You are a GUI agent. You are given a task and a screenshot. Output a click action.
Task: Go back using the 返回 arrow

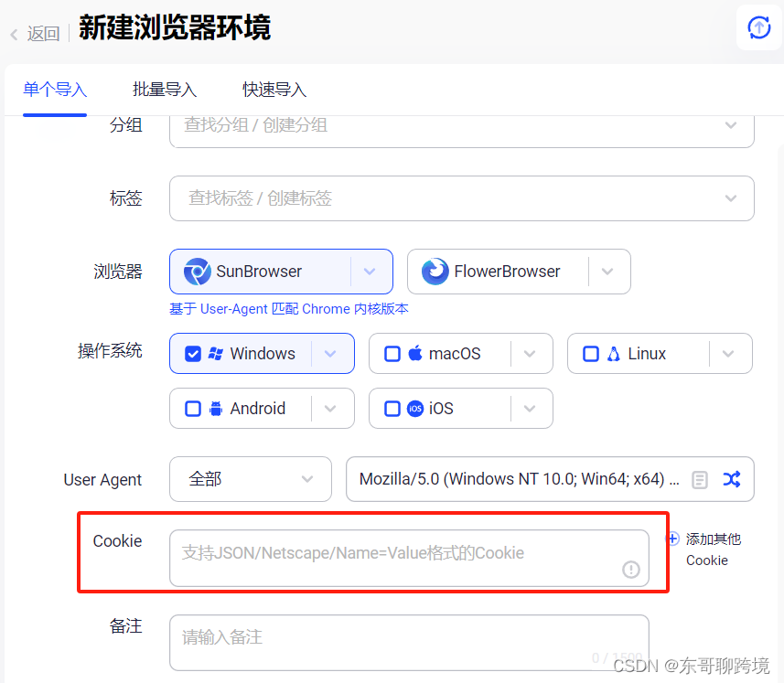[14, 35]
